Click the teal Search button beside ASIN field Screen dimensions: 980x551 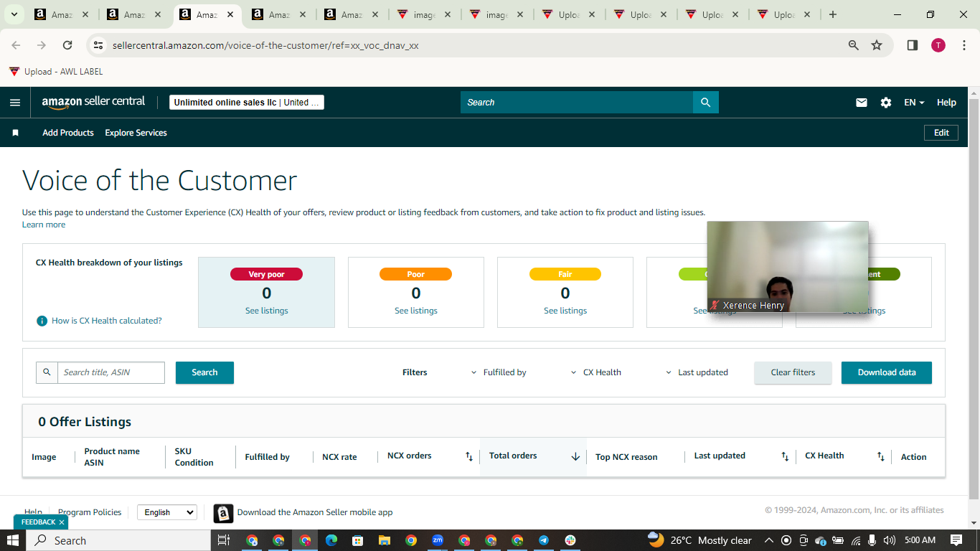coord(204,372)
